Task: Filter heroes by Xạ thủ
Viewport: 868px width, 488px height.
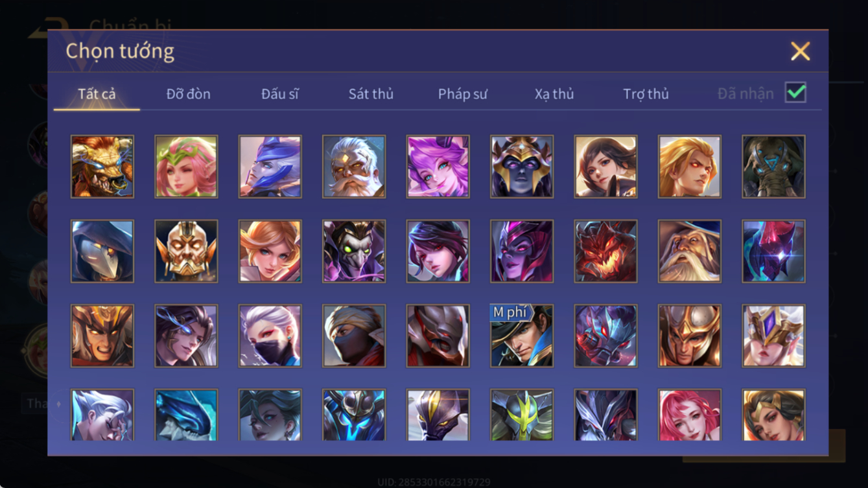Action: (554, 94)
